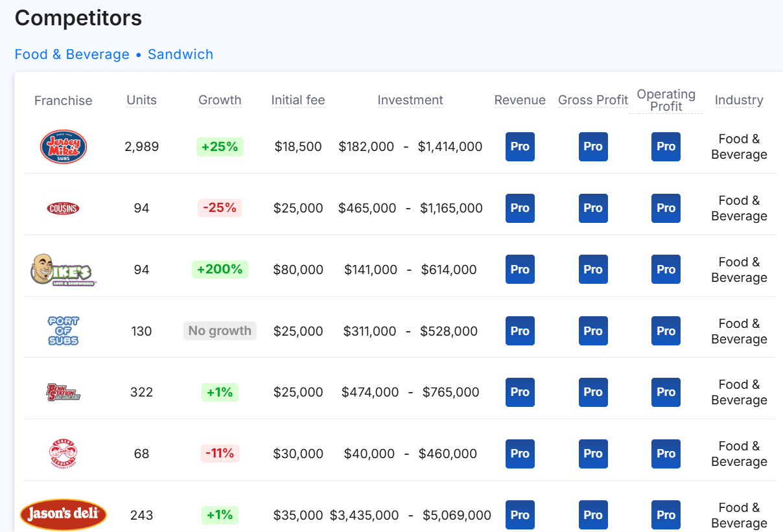Click the Pro Operating Profit badge in the 2,989-units row
This screenshot has width=783, height=532.
(x=666, y=146)
